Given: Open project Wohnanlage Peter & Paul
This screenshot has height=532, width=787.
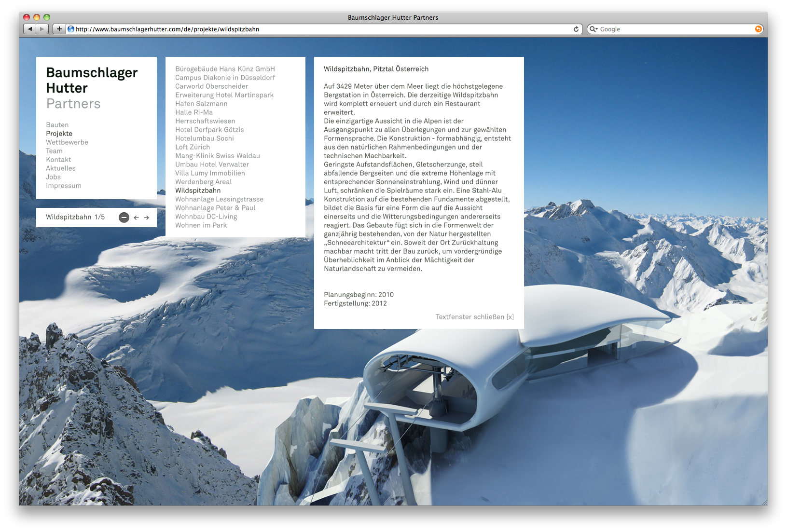Looking at the screenshot, I should tap(215, 208).
